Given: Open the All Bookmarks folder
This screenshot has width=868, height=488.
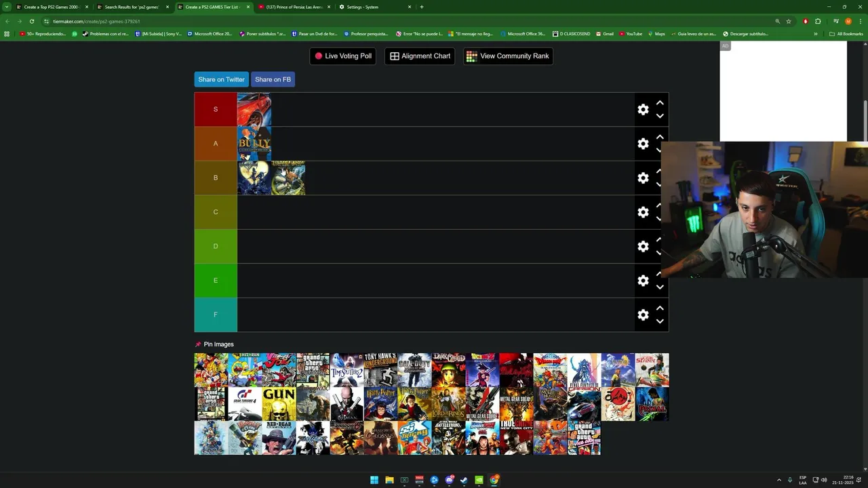Looking at the screenshot, I should pyautogui.click(x=846, y=34).
